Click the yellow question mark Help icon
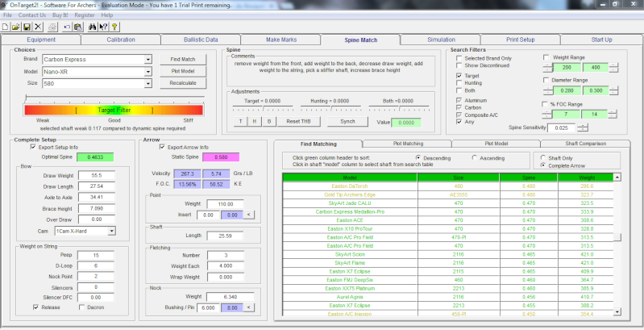644x330 pixels. pyautogui.click(x=114, y=27)
